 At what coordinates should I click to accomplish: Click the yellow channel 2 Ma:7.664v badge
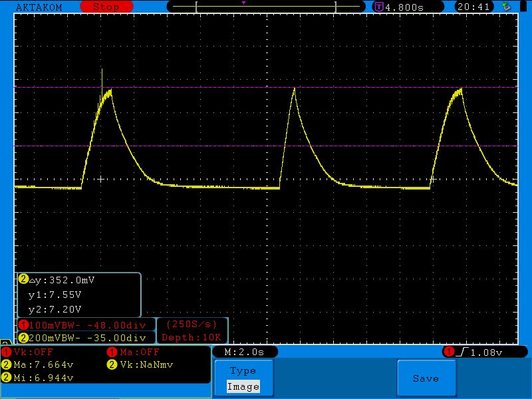pos(7,364)
